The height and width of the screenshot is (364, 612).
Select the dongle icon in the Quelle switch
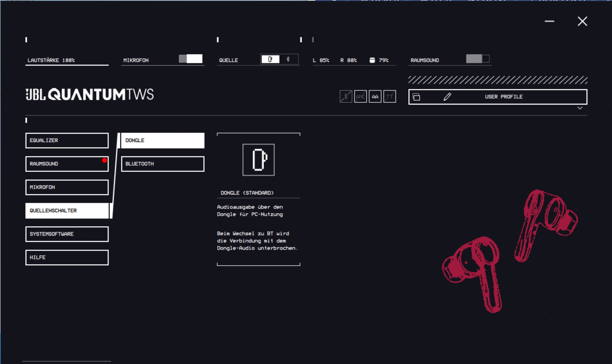point(270,59)
